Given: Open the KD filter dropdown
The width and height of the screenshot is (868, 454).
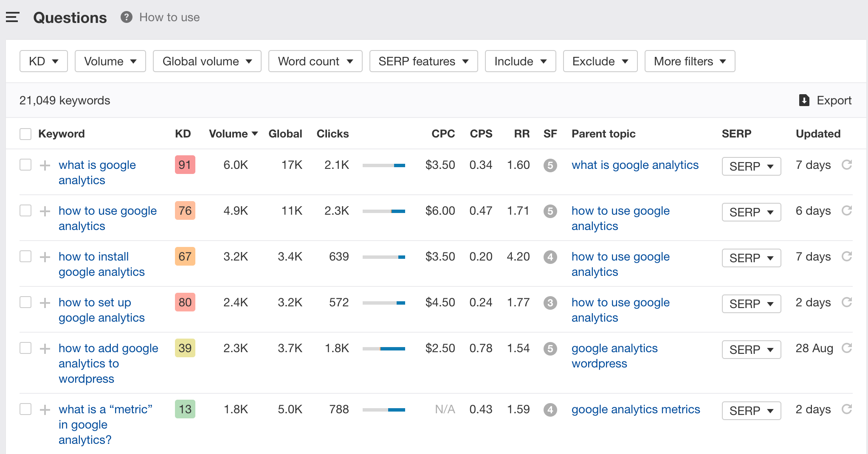Looking at the screenshot, I should click(x=44, y=61).
